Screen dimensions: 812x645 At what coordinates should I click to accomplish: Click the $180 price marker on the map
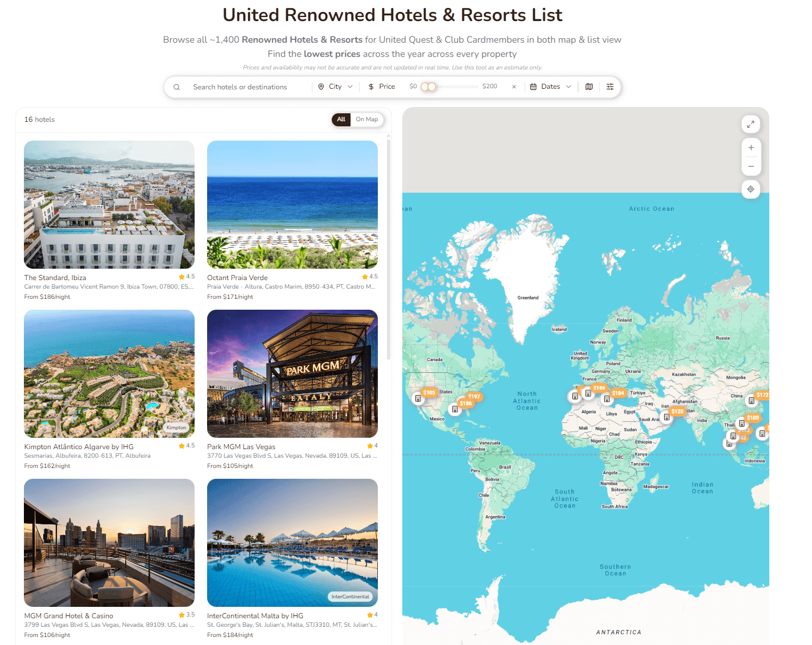click(752, 417)
